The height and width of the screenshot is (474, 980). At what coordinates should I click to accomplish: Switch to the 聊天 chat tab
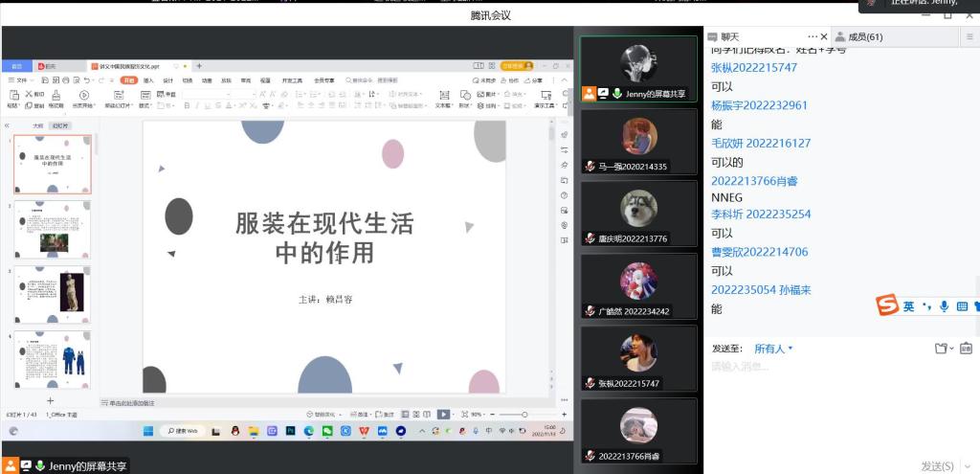(729, 36)
